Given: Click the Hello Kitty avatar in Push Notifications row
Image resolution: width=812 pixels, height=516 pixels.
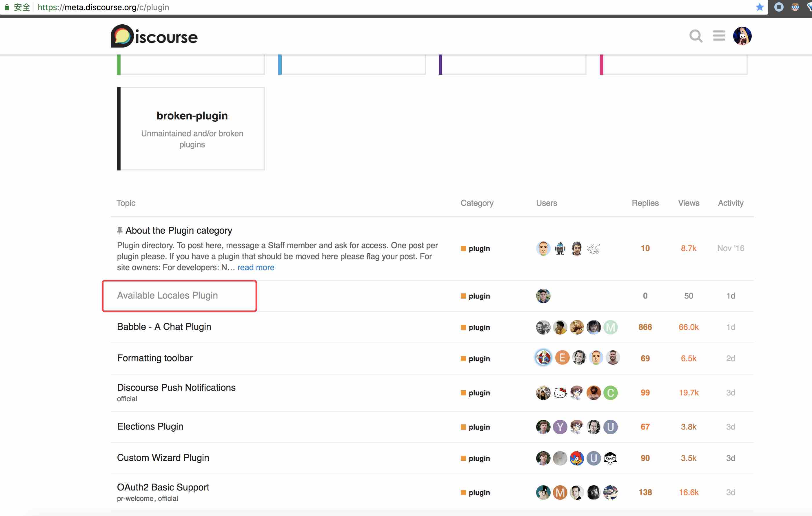Looking at the screenshot, I should (560, 393).
